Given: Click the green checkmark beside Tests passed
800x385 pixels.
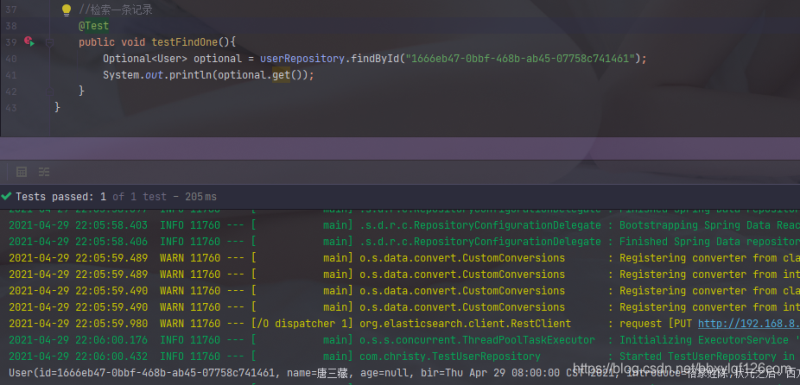Looking at the screenshot, I should point(7,196).
